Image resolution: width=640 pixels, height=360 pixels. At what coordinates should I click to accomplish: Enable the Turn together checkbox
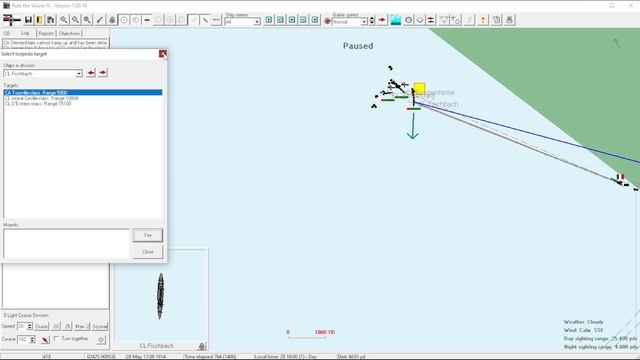pos(56,339)
